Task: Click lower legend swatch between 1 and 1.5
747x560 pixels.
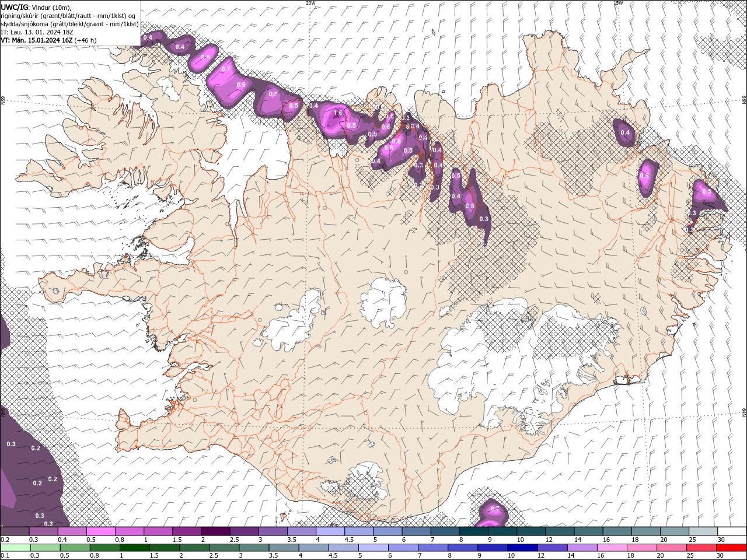Action: pyautogui.click(x=135, y=547)
